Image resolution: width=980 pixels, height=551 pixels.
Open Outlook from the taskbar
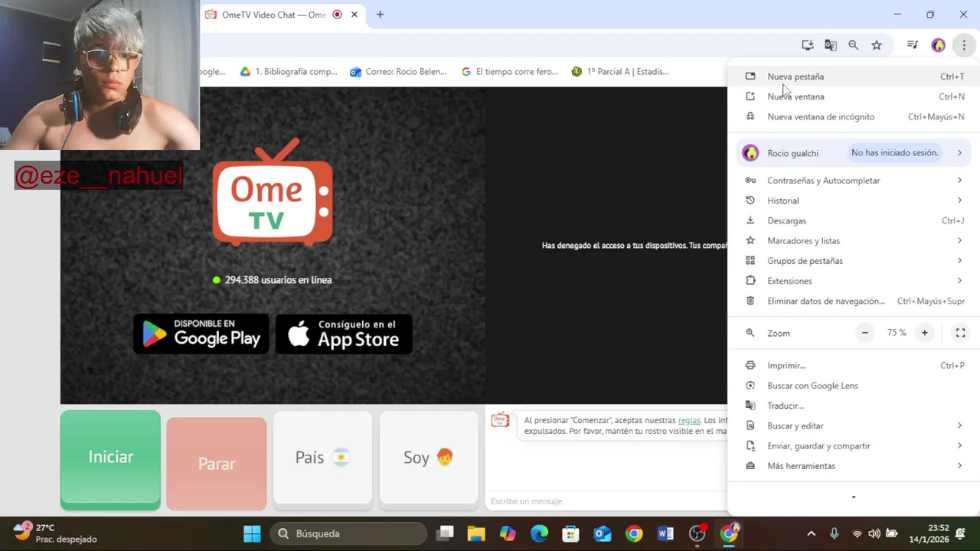coord(603,533)
